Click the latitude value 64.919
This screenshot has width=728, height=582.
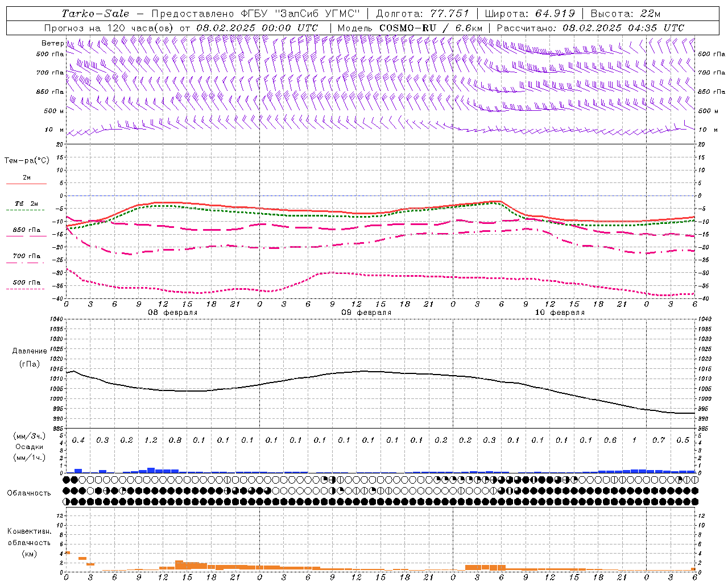(555, 14)
